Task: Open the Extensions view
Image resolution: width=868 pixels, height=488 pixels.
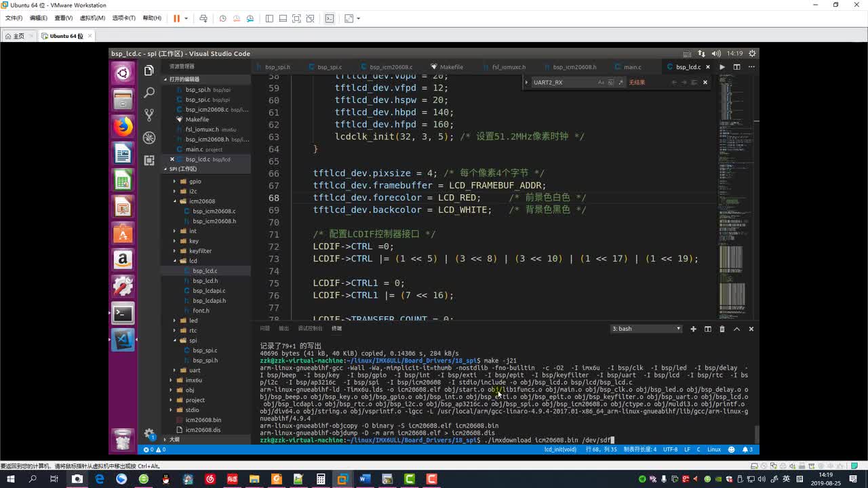Action: (149, 160)
